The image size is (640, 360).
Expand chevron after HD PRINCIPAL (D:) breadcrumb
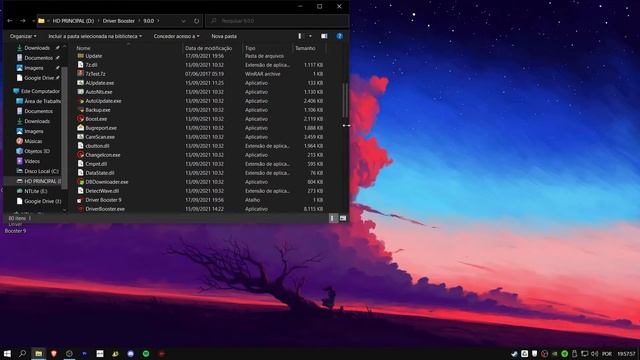[x=98, y=21]
